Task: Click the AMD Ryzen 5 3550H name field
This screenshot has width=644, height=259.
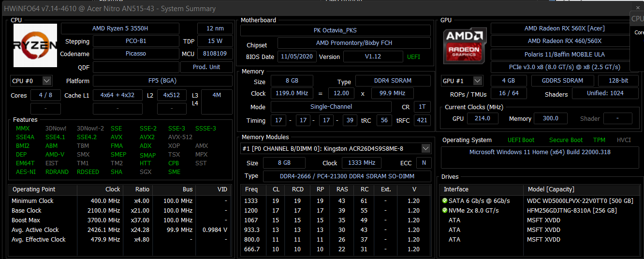Action: coord(120,29)
